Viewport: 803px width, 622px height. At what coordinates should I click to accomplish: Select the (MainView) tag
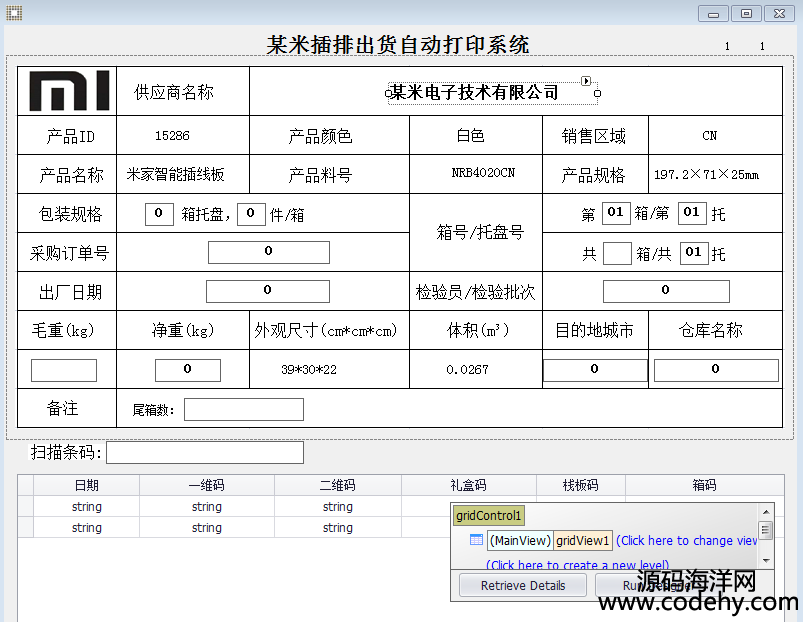pyautogui.click(x=520, y=541)
